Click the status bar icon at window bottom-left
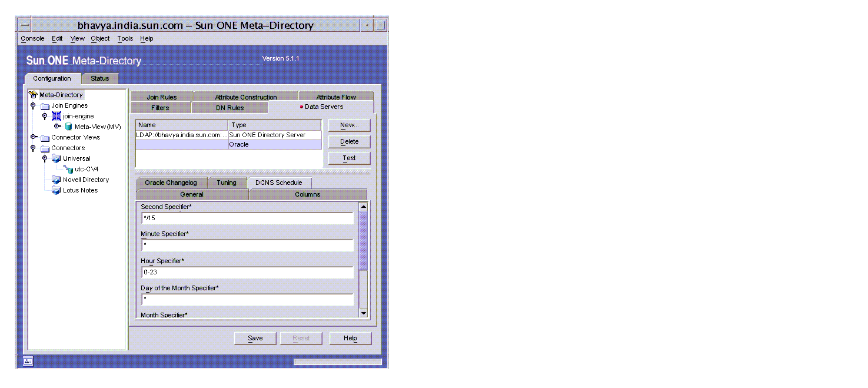Image resolution: width=868 pixels, height=388 pixels. [28, 362]
